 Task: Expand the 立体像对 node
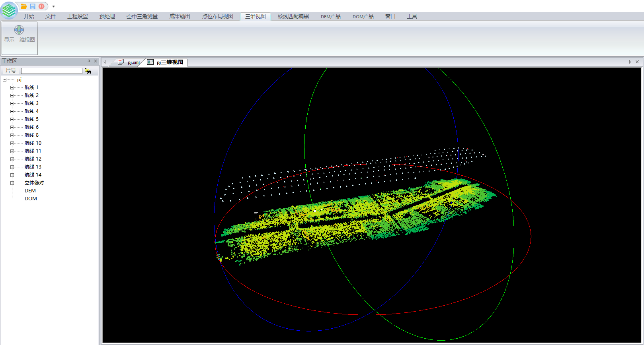12,183
